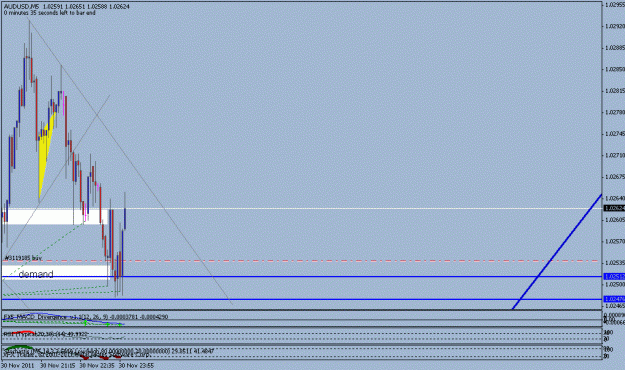Screen dimensions: 625x370
Task: Select the lower blue horizontal line
Action: (301, 299)
